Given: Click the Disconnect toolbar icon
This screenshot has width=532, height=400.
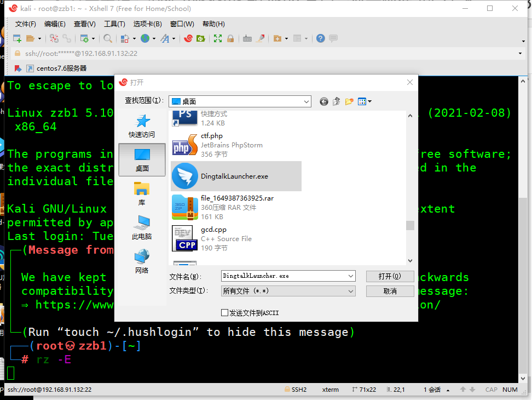Looking at the screenshot, I should click(54, 39).
